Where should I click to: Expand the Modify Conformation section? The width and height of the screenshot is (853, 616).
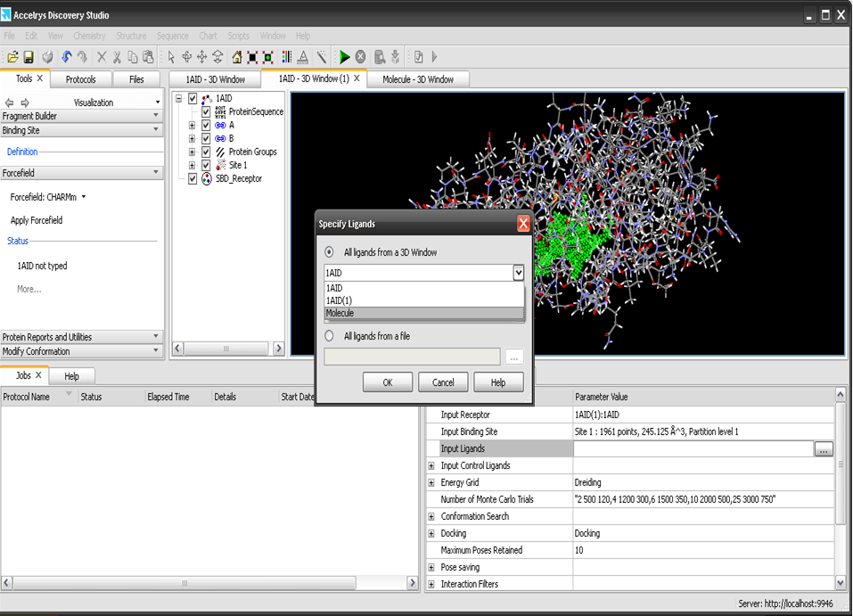point(82,351)
